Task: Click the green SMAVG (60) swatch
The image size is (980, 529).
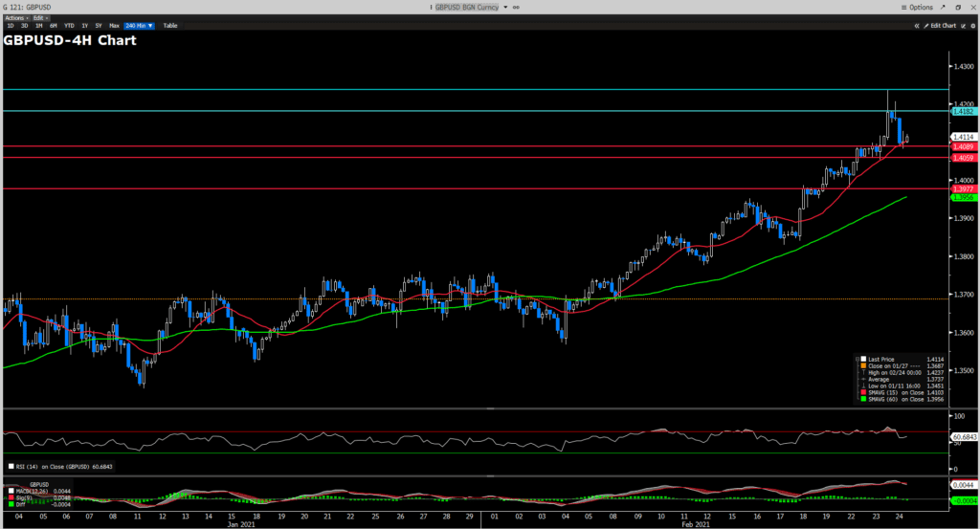Action: pos(863,399)
